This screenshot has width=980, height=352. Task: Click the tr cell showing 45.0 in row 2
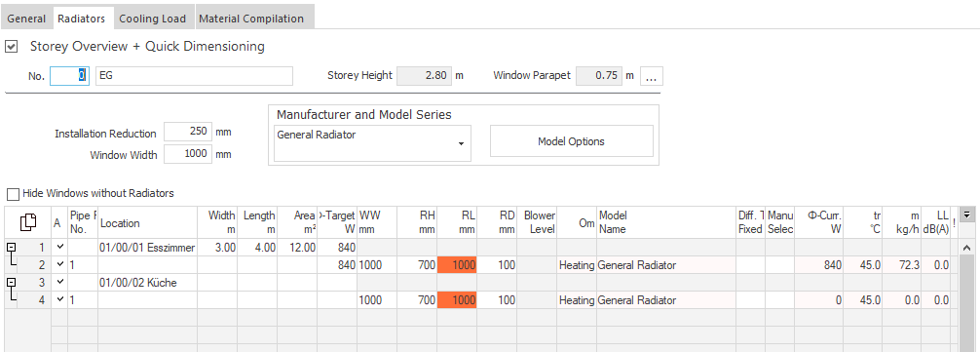pos(862,265)
